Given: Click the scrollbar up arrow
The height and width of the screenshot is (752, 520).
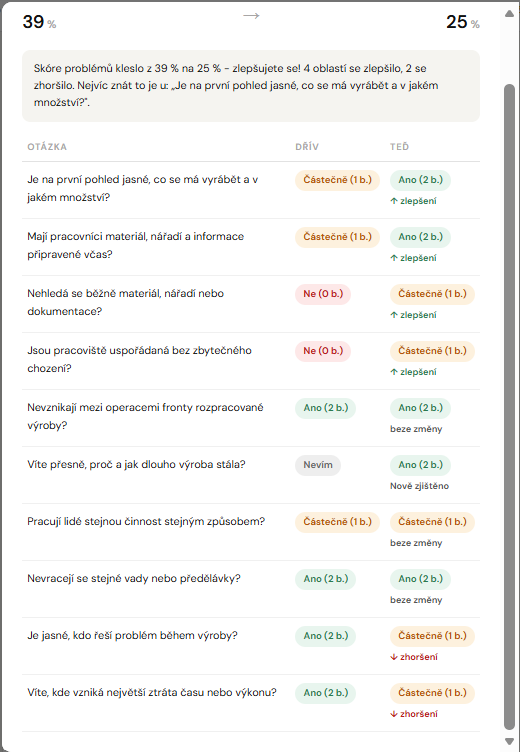Looking at the screenshot, I should 509,13.
